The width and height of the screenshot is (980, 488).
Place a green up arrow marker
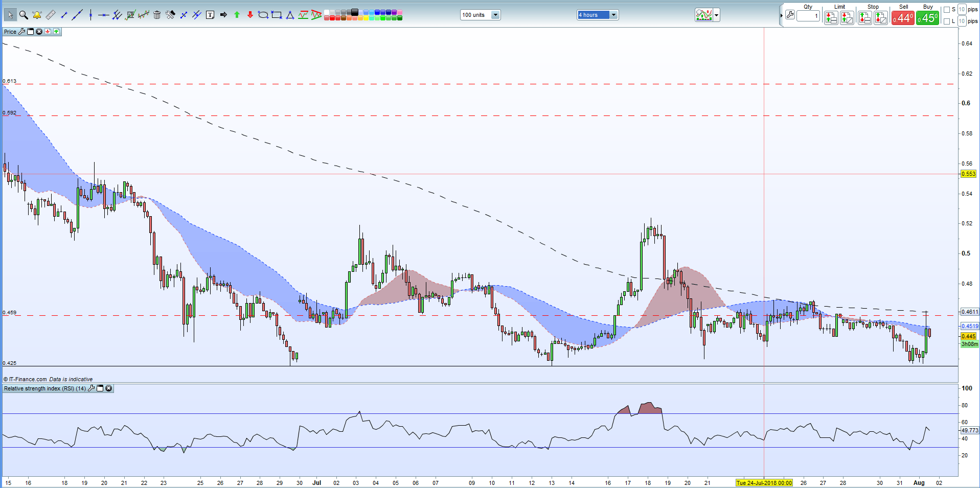pos(237,15)
